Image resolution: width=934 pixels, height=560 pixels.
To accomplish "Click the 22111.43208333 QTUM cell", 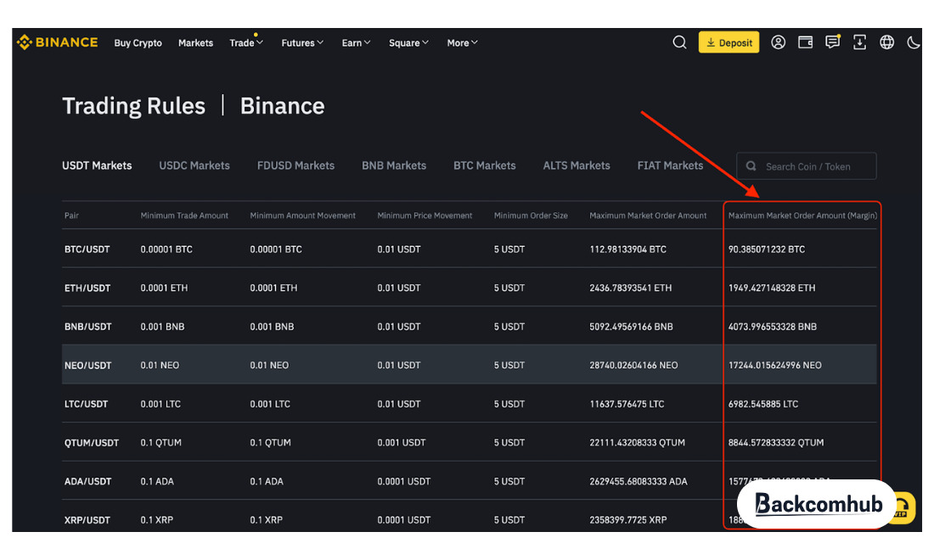I will tap(637, 443).
